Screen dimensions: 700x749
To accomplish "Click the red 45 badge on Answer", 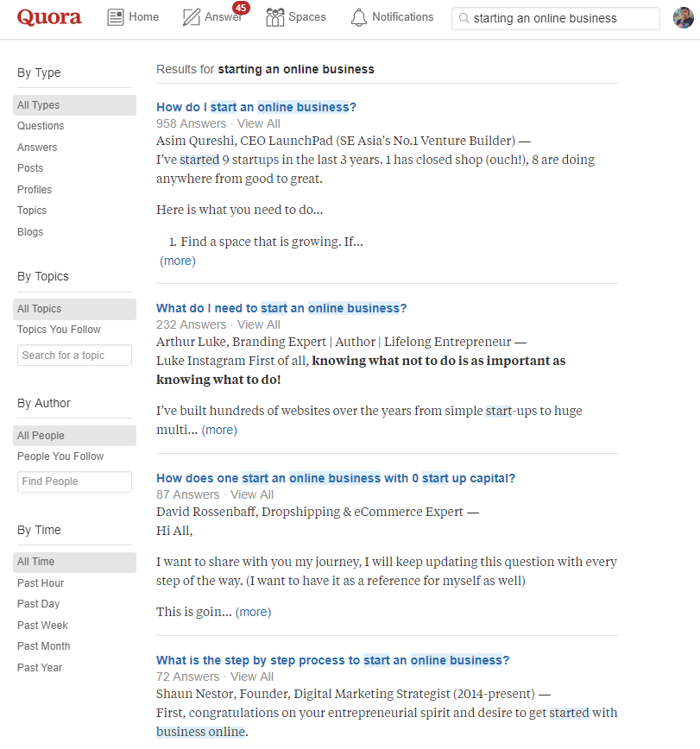I will click(x=241, y=8).
